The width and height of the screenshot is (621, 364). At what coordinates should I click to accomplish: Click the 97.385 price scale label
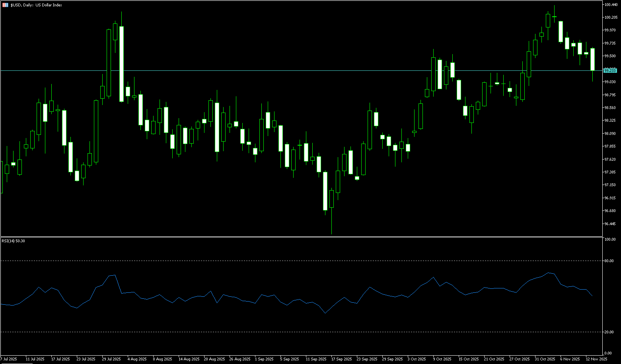[610, 172]
